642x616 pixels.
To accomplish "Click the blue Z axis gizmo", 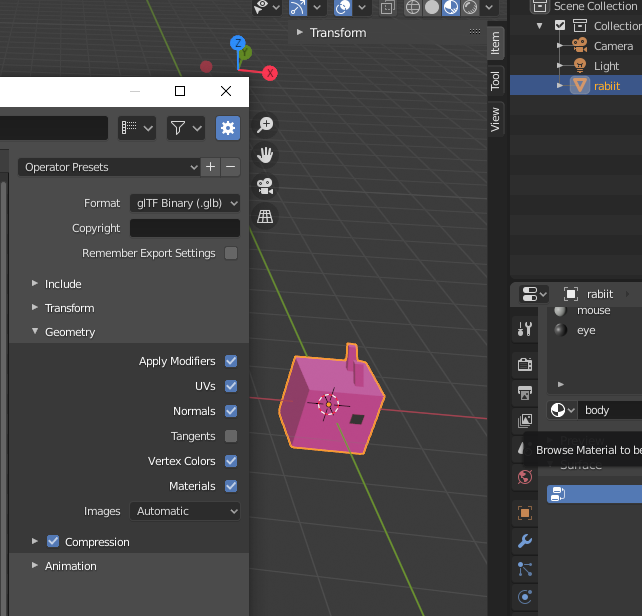I will click(x=237, y=43).
